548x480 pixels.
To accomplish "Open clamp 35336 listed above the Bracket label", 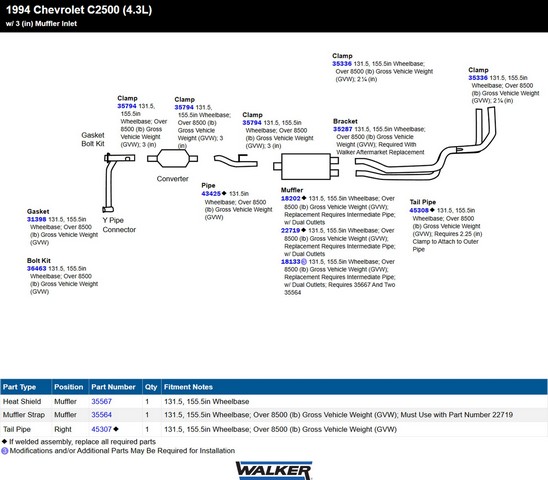I will pos(342,64).
